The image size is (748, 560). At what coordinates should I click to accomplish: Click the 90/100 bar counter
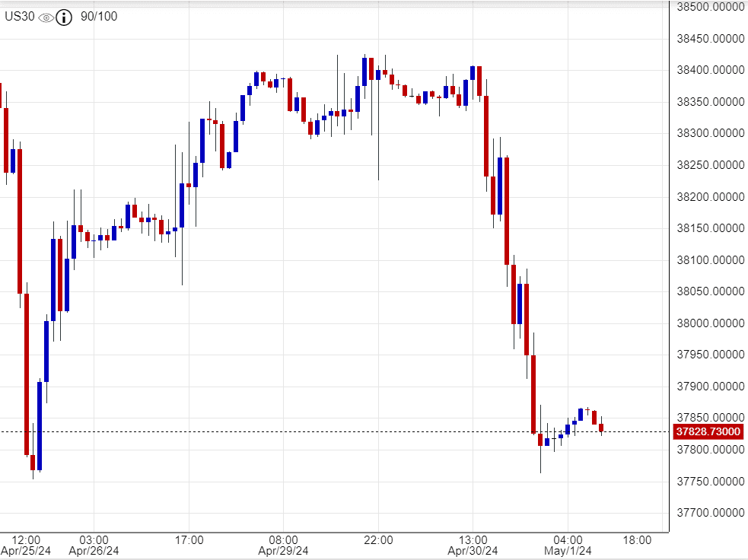pyautogui.click(x=98, y=17)
